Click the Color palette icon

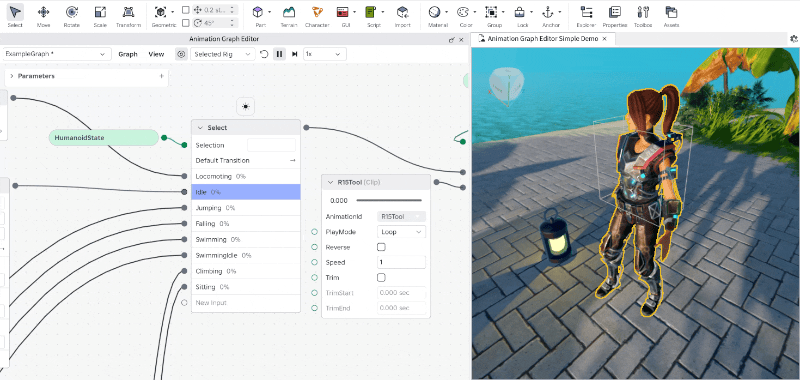463,12
